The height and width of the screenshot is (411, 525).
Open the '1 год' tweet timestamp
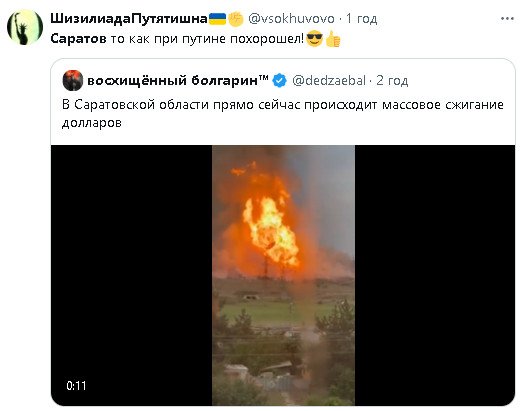(x=361, y=19)
